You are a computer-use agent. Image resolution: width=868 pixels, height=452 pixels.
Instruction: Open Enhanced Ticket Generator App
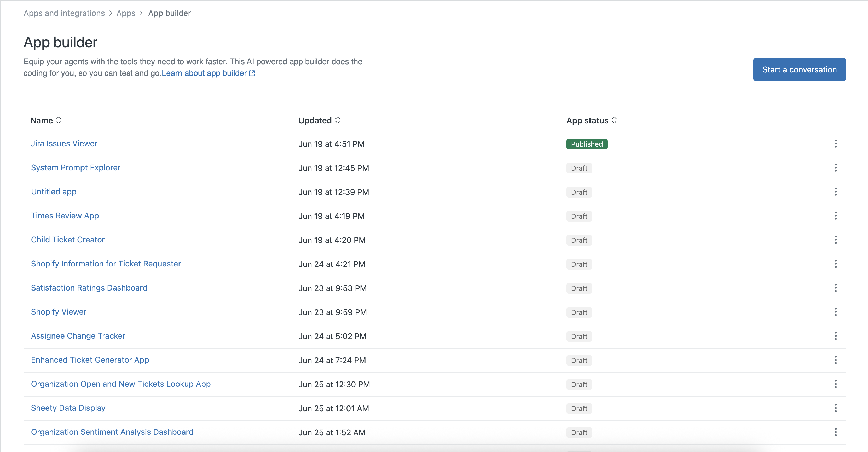coord(90,360)
